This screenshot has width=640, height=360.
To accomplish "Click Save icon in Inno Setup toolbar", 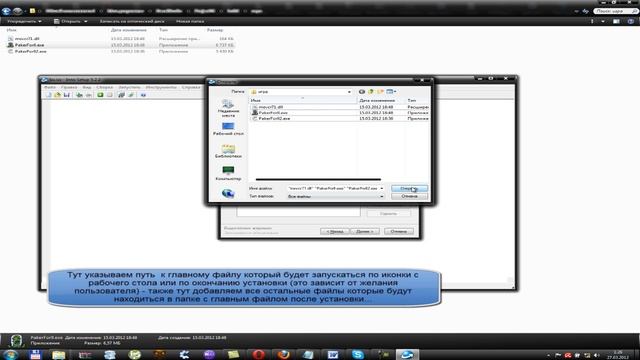I will 67,95.
